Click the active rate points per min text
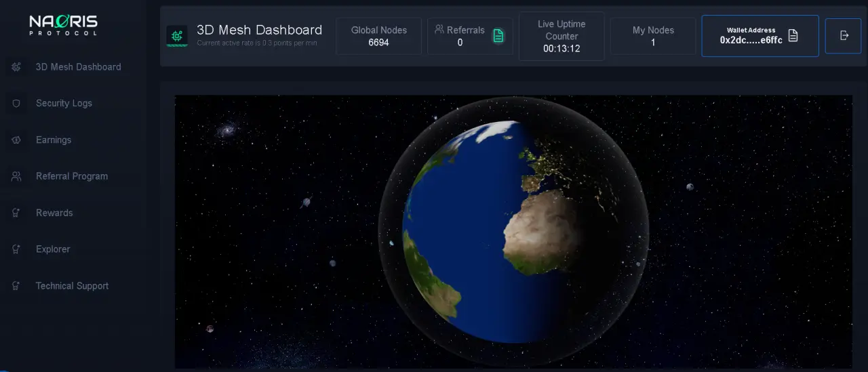The image size is (868, 372). (x=256, y=43)
